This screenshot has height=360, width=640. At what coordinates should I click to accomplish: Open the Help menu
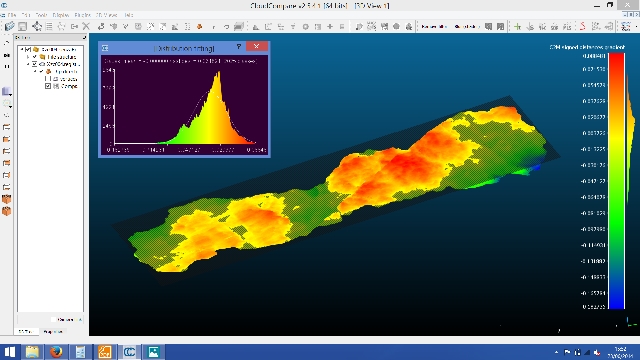tap(129, 15)
